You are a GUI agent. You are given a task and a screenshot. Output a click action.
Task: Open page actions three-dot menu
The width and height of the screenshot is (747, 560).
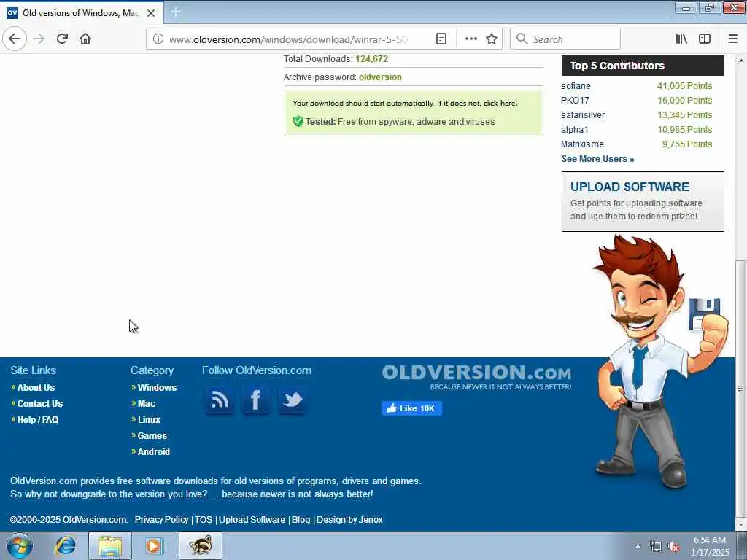click(471, 39)
